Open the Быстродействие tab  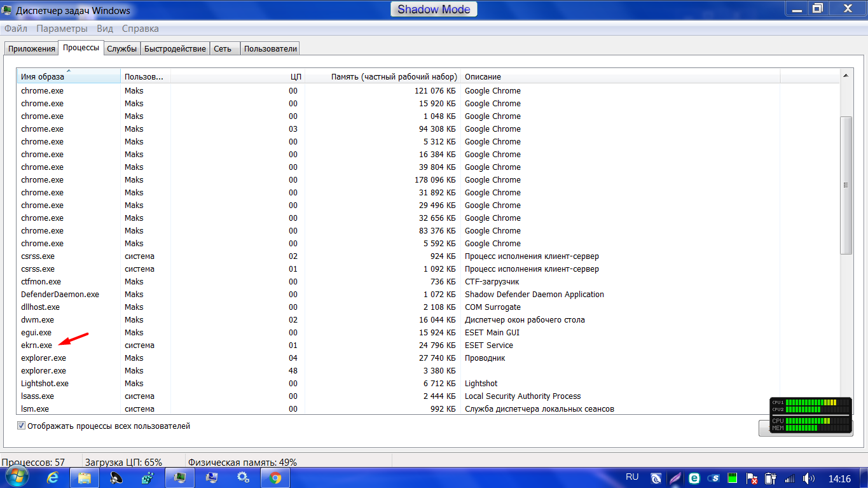click(175, 49)
